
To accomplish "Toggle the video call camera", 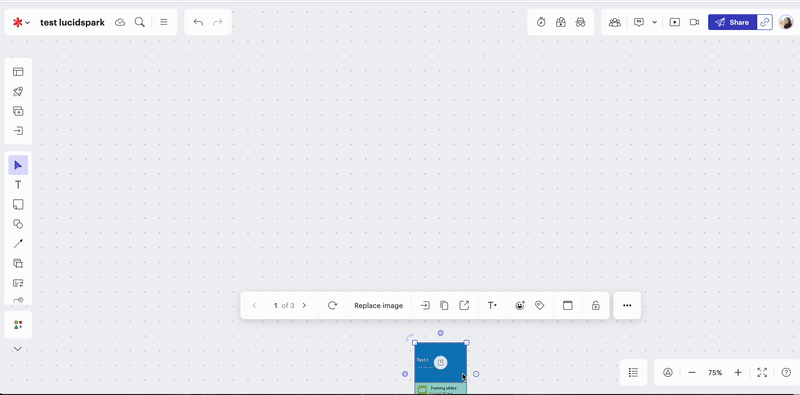I will point(694,22).
